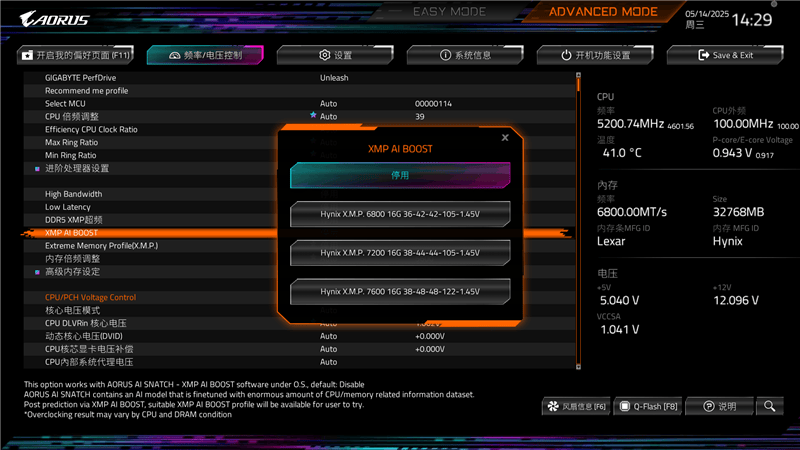Select CPU核芯显卡电压补偿 row
Viewport: 800px width, 450px height.
click(x=299, y=349)
